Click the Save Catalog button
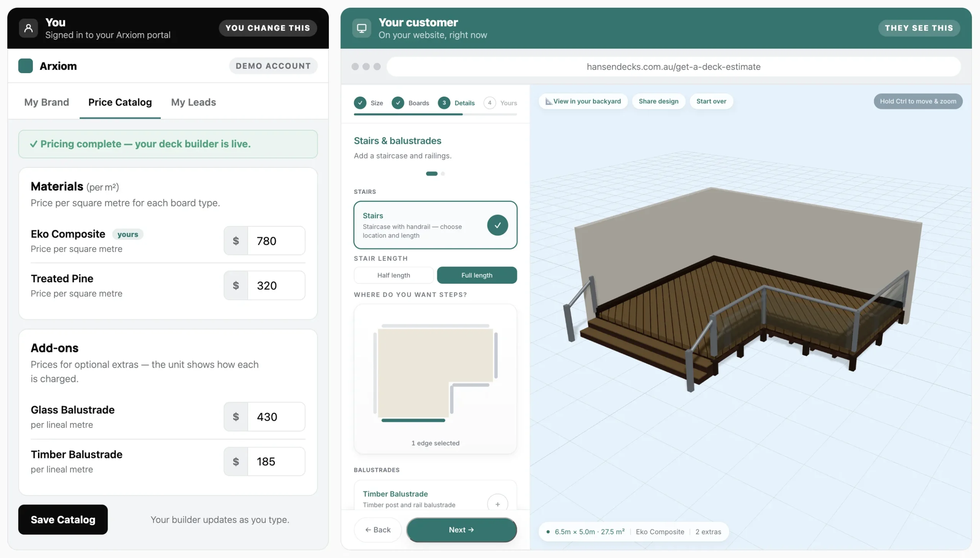This screenshot has height=558, width=980. [x=63, y=519]
